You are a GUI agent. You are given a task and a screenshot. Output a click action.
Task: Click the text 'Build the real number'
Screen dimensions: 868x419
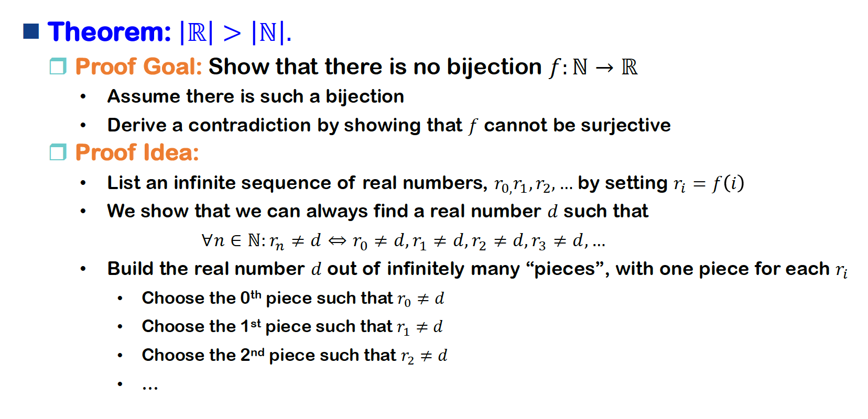pos(205,269)
